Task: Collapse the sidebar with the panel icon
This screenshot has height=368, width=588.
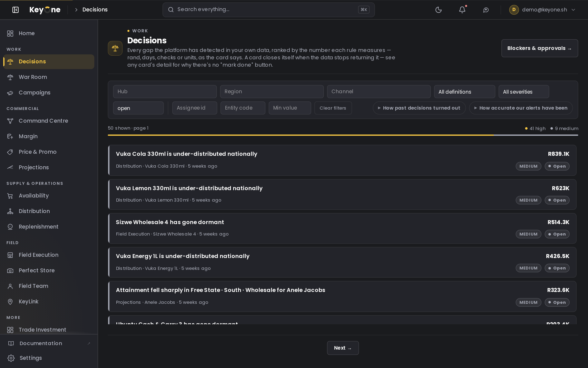Action: click(15, 10)
